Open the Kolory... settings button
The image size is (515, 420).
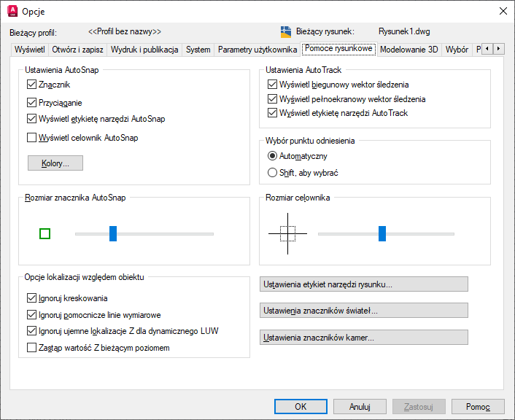[x=55, y=163]
